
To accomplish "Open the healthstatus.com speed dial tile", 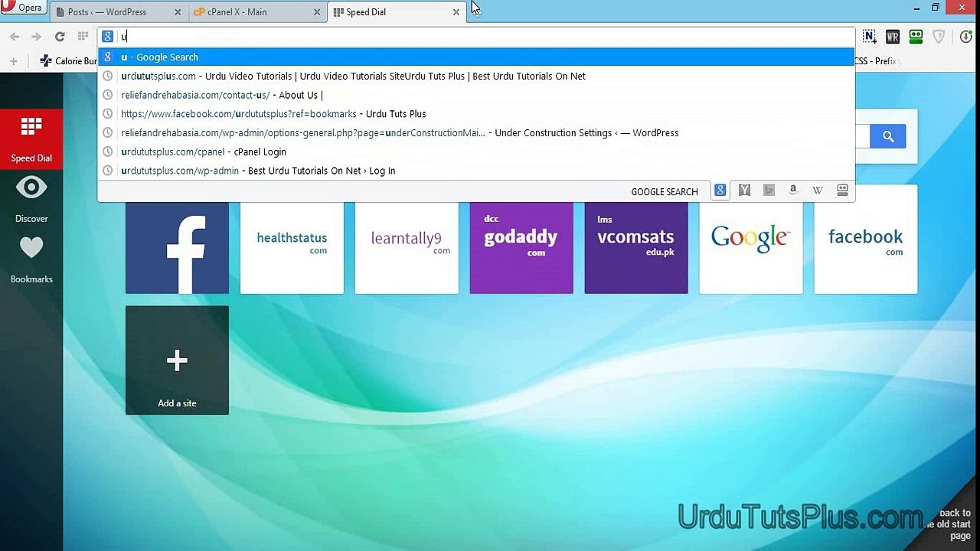I will (x=292, y=248).
